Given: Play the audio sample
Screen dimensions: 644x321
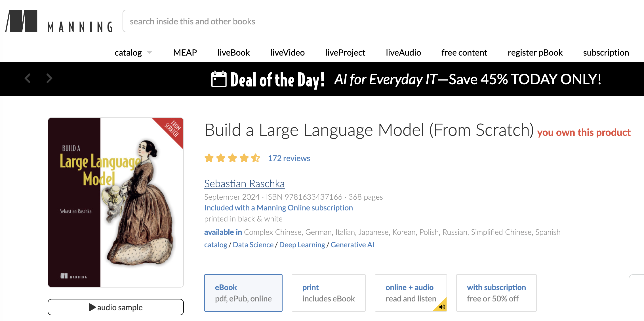Looking at the screenshot, I should 116,307.
